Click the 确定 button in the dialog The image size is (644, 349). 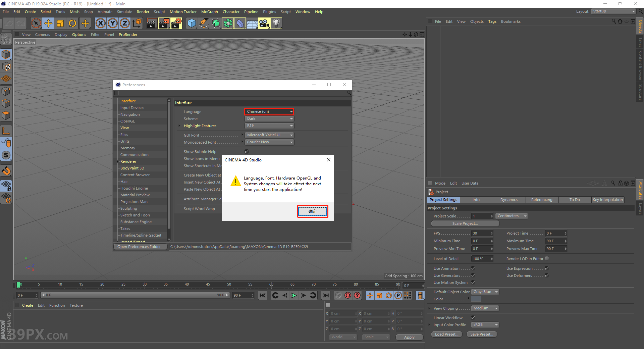(312, 211)
